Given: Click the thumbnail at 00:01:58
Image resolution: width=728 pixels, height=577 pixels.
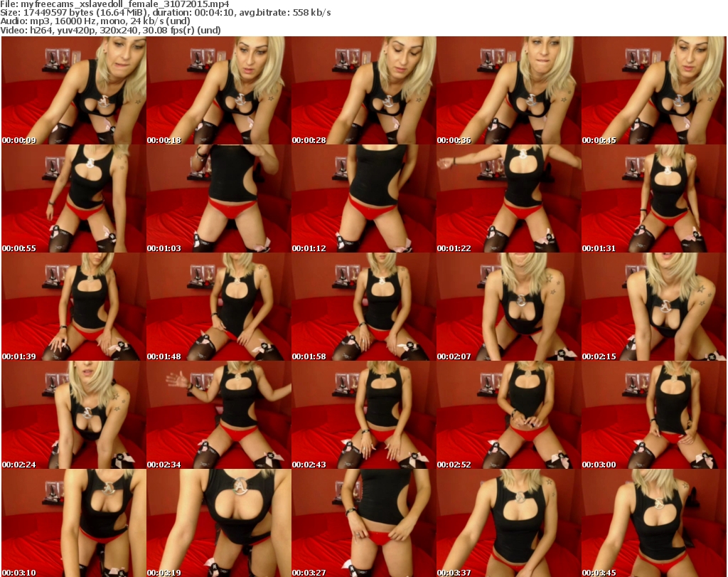Looking at the screenshot, I should click(x=363, y=307).
